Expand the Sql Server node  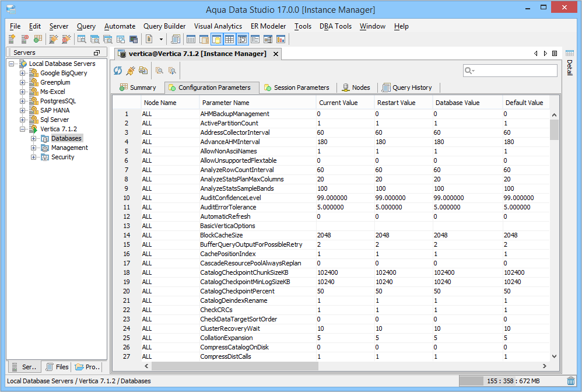(x=22, y=120)
